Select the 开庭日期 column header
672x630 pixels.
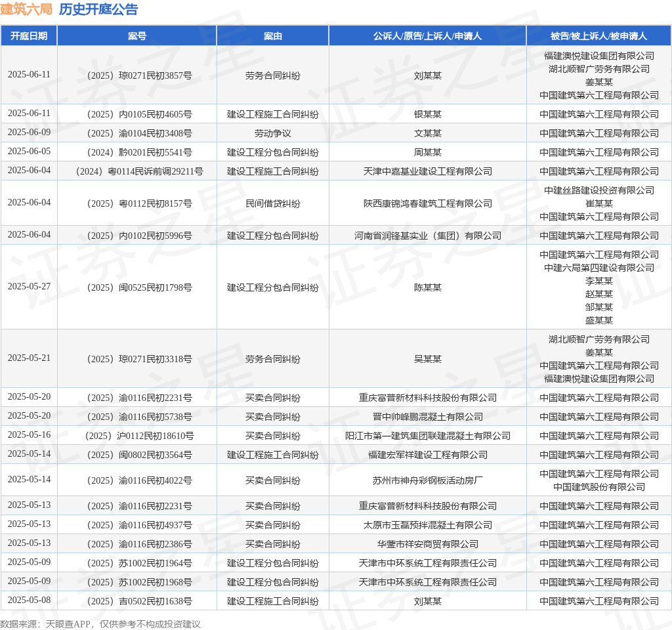click(29, 36)
